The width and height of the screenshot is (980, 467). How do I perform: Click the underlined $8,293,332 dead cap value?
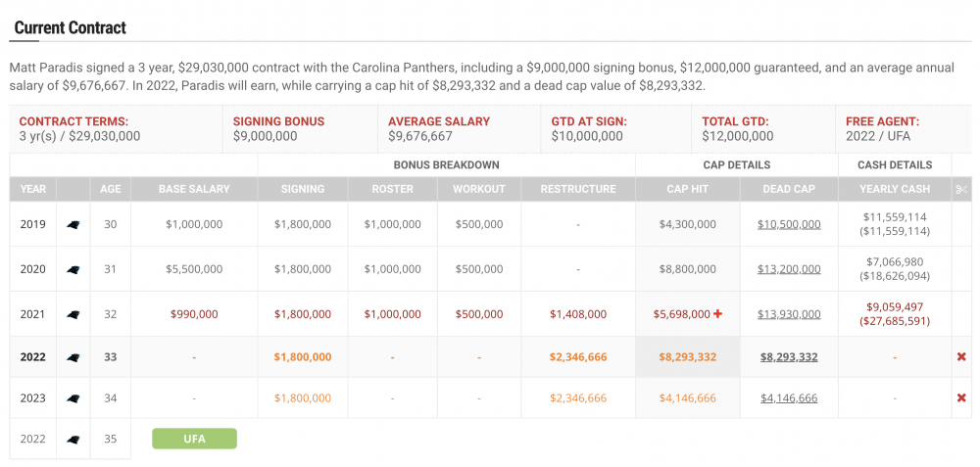click(x=789, y=357)
